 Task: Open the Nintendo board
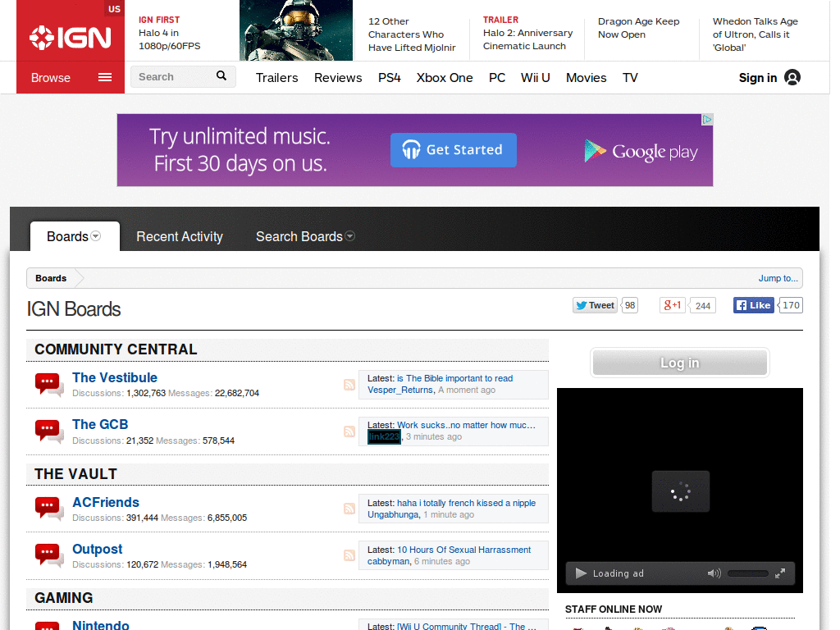(101, 624)
